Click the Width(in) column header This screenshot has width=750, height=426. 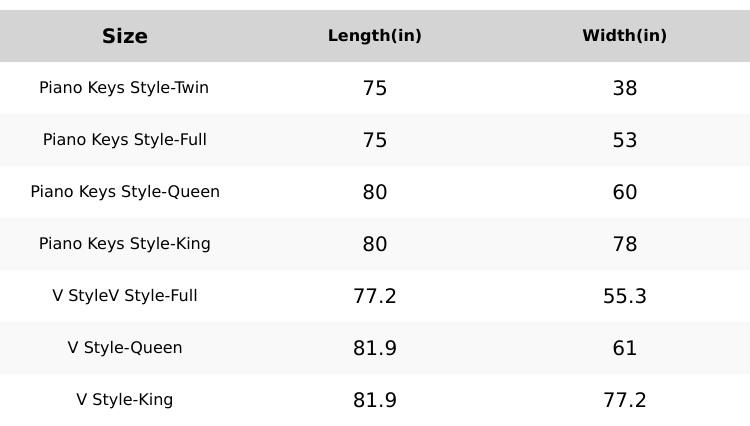[x=625, y=36]
